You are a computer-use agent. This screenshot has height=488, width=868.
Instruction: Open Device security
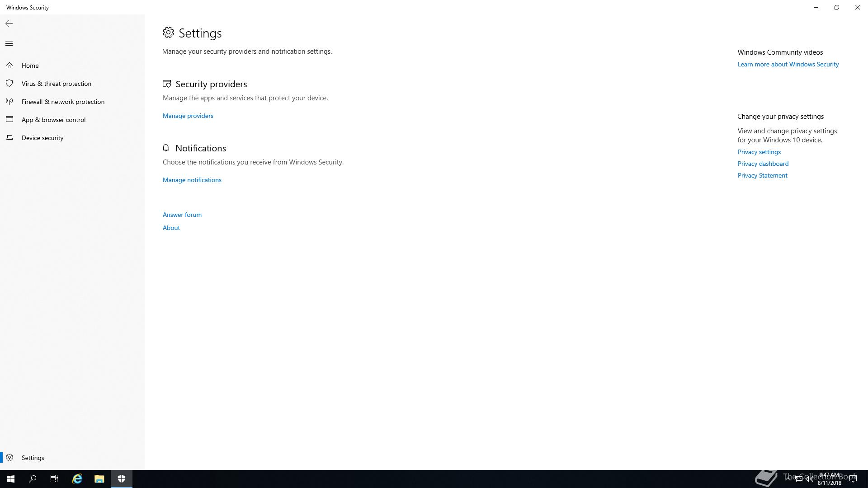(72, 138)
